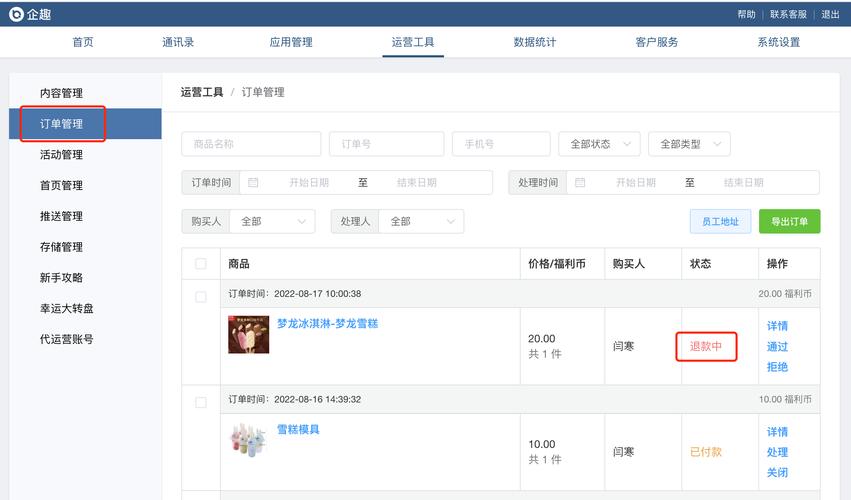Viewport: 851px width, 500px height.
Task: Click the 企趣 logo icon
Action: [16, 14]
